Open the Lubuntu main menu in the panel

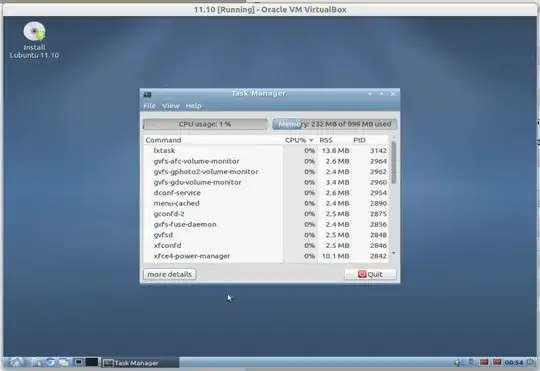[16, 362]
